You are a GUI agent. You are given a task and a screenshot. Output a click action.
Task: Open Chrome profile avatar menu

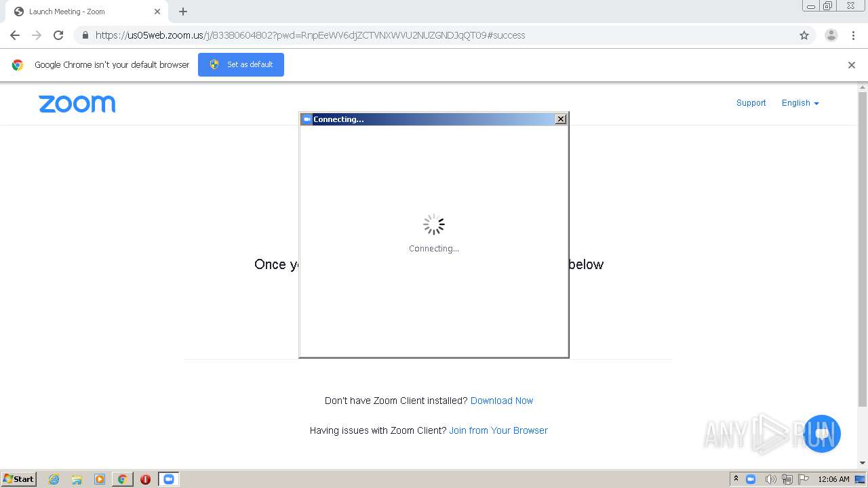(x=831, y=35)
